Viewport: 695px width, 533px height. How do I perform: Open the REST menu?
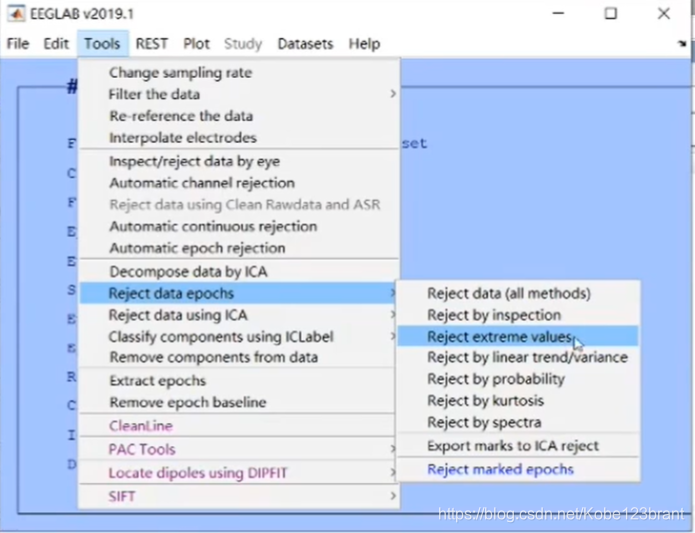[x=152, y=44]
